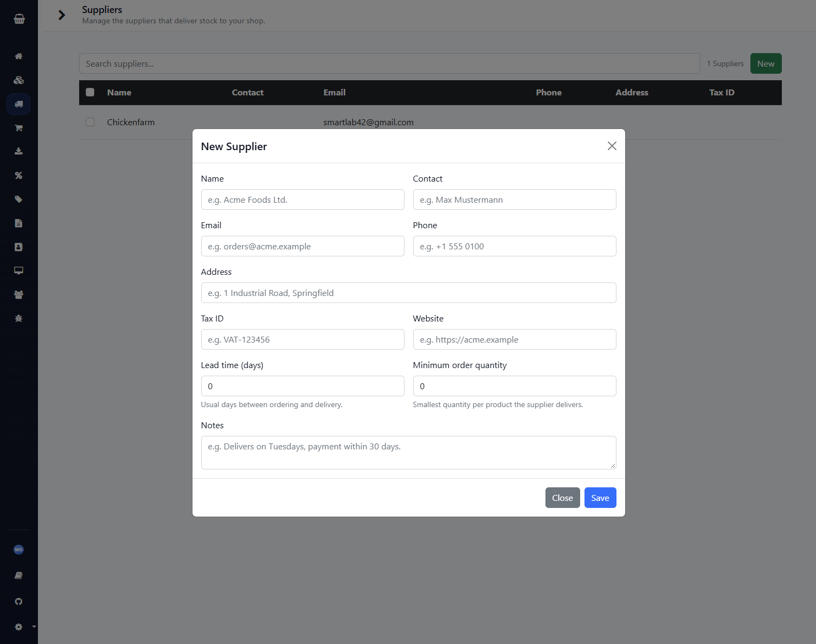
Task: Open the price tag sidebar icon
Action: tap(18, 199)
